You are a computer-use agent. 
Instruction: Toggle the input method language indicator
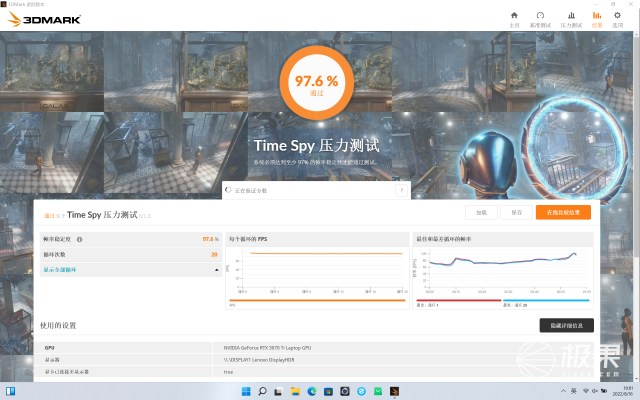(573, 391)
